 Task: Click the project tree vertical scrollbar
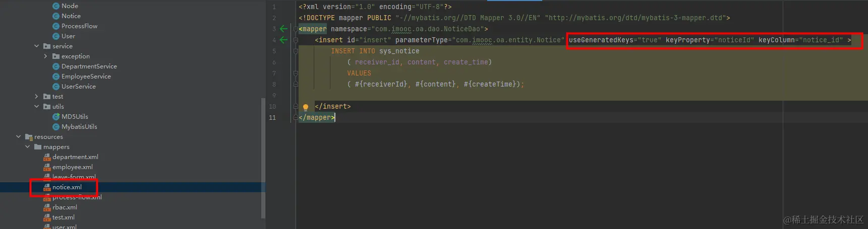pyautogui.click(x=263, y=158)
